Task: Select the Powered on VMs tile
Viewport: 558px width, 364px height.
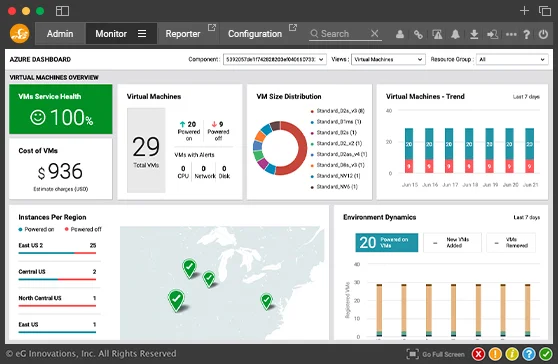Action: [386, 243]
